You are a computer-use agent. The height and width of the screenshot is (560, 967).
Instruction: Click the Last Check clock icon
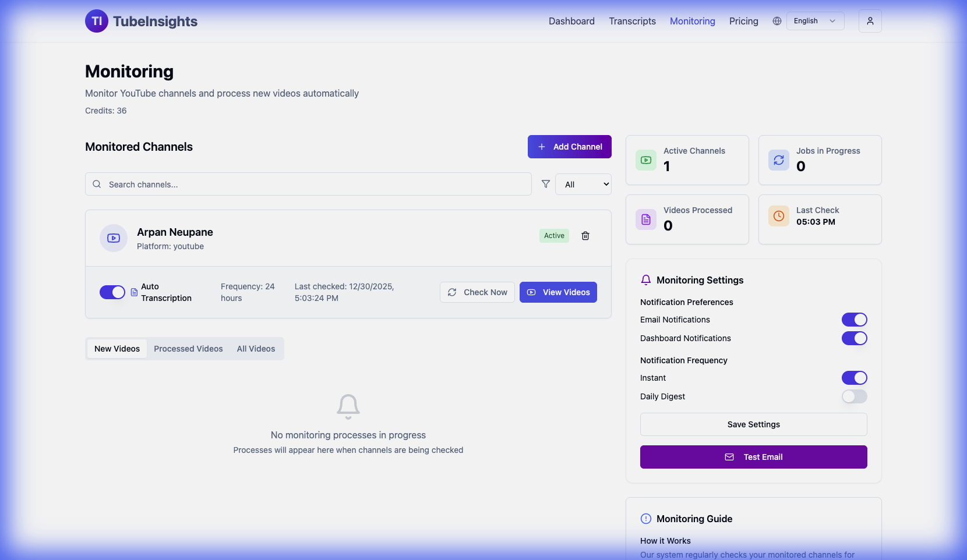pos(779,216)
